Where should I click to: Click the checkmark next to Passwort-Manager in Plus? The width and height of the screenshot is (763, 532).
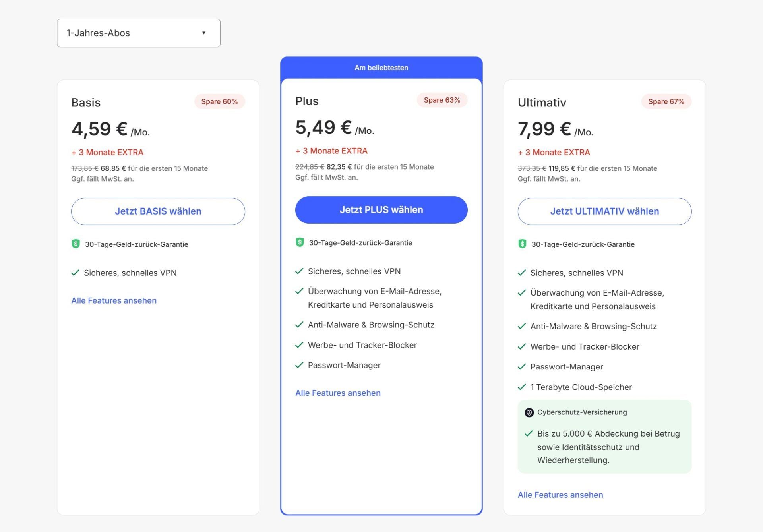click(299, 365)
